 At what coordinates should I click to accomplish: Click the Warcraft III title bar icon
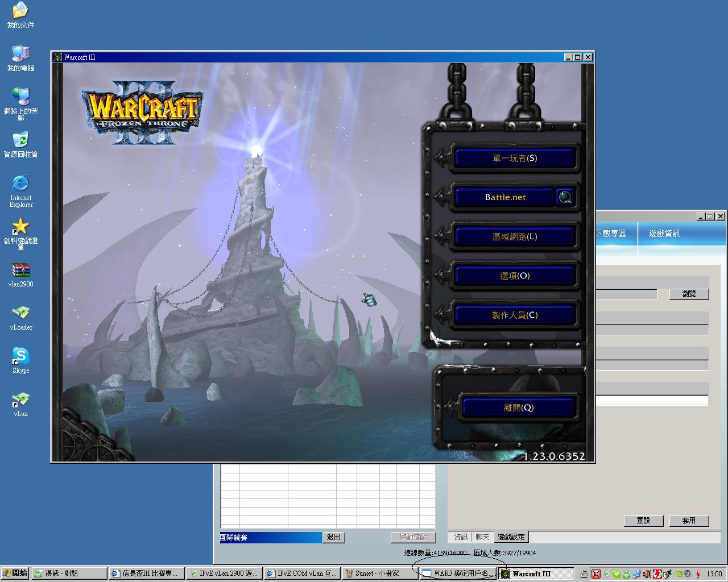pyautogui.click(x=57, y=57)
